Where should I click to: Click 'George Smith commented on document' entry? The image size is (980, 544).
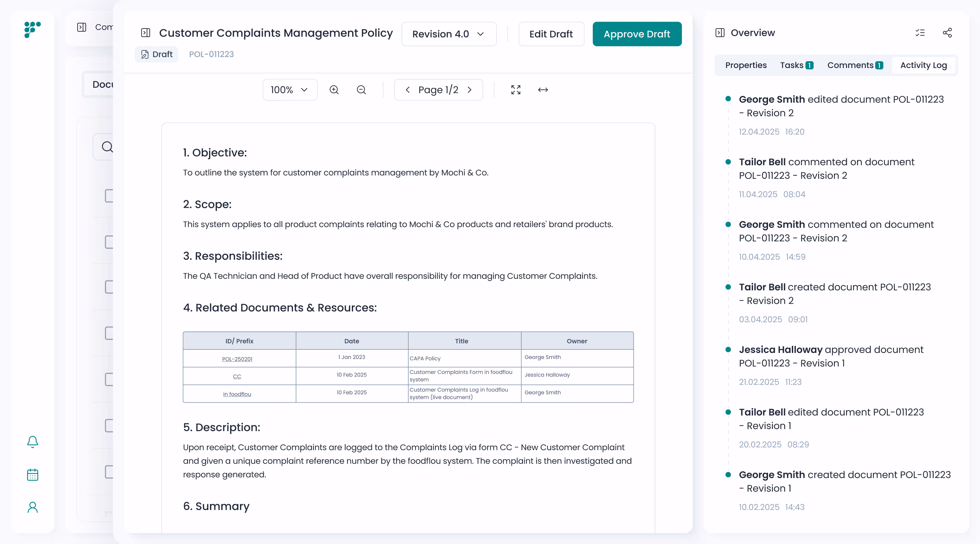[x=836, y=231]
